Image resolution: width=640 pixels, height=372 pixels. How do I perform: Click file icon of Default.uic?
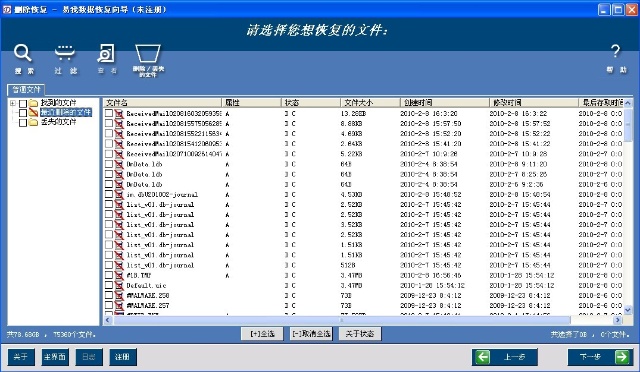[119, 285]
